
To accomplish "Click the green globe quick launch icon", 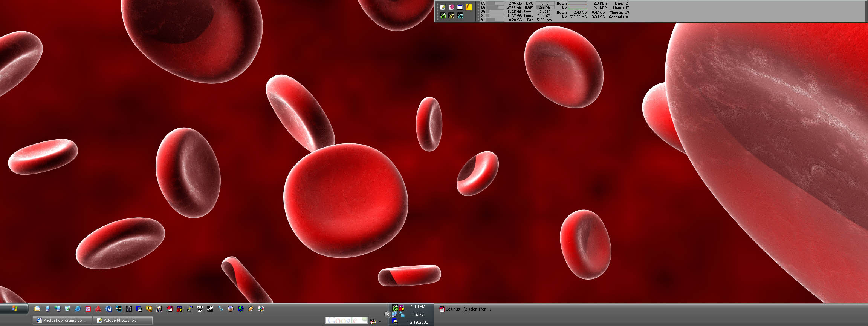I will tap(241, 309).
